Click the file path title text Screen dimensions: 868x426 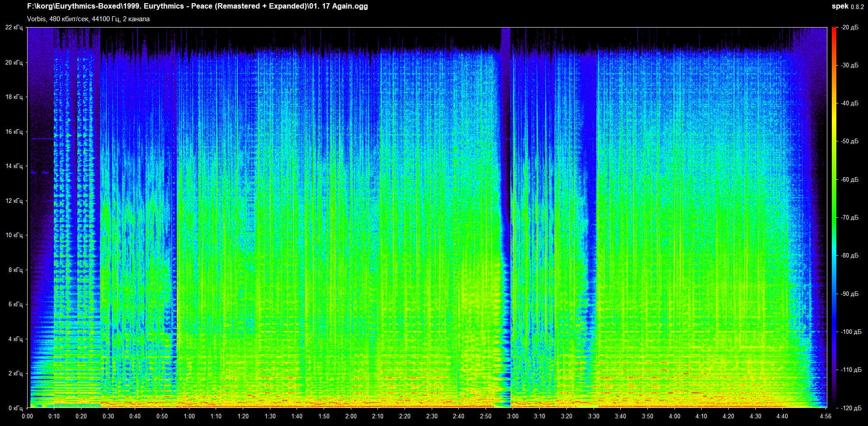click(x=198, y=6)
